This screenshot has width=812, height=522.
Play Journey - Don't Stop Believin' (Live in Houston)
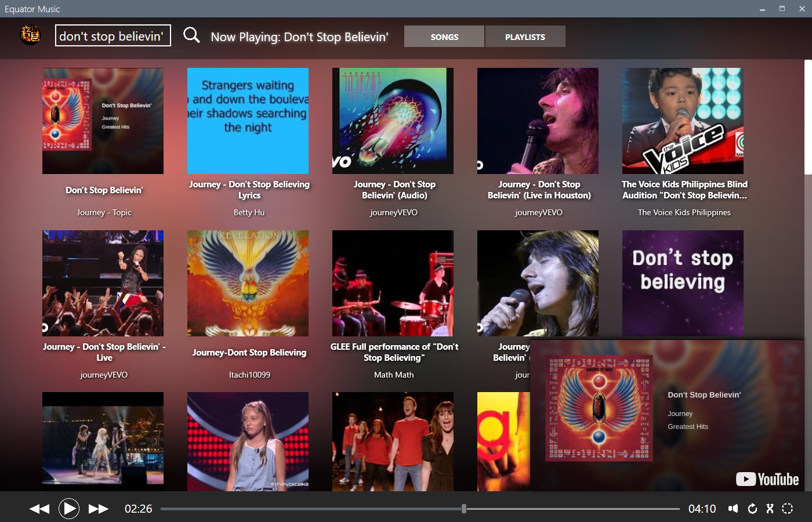click(538, 121)
